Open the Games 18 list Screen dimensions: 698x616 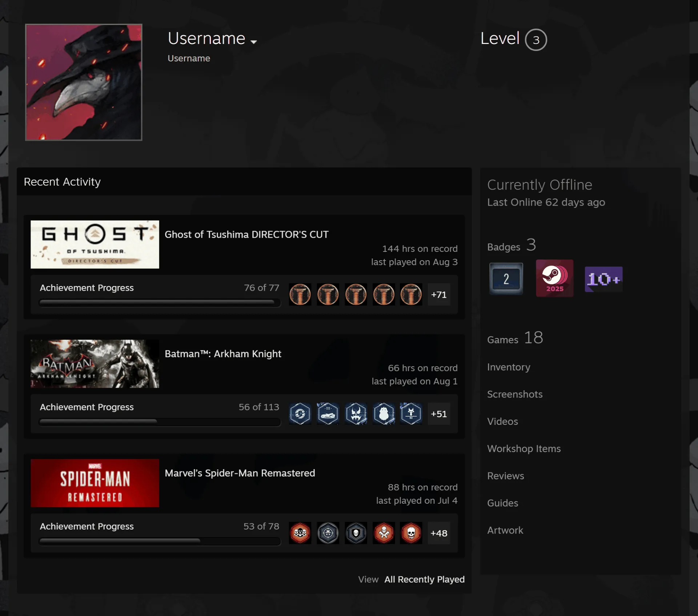515,338
